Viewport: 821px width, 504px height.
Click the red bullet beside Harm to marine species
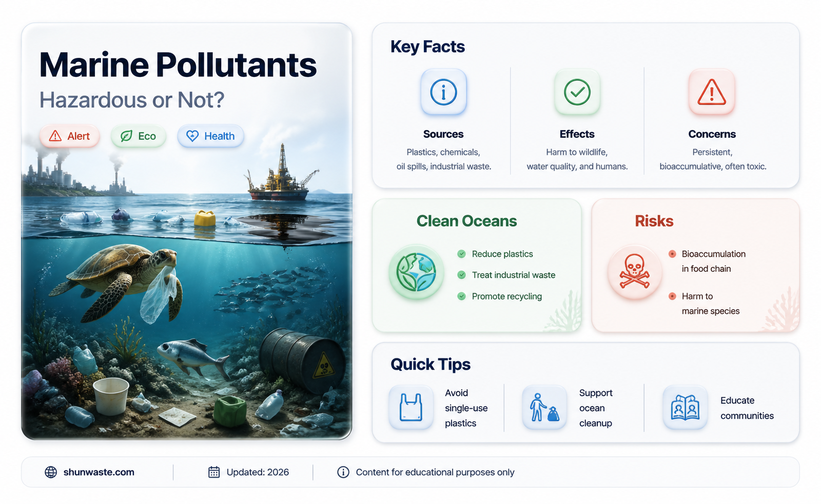coord(672,296)
